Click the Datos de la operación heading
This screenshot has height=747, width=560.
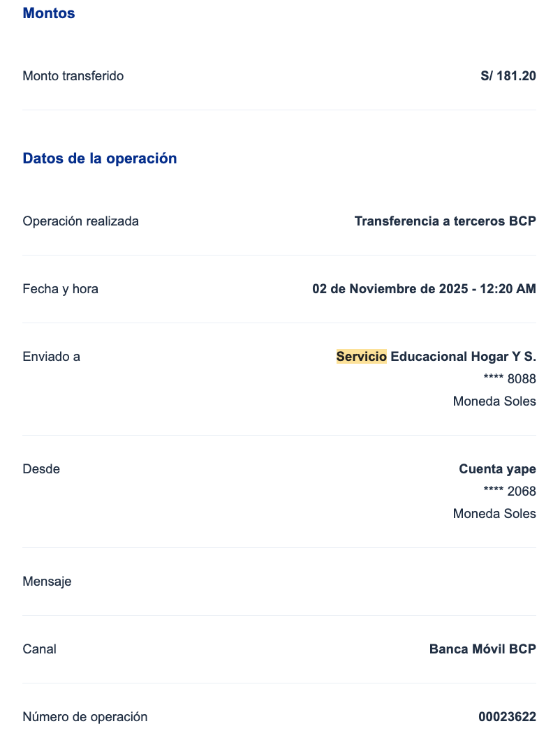coord(100,158)
